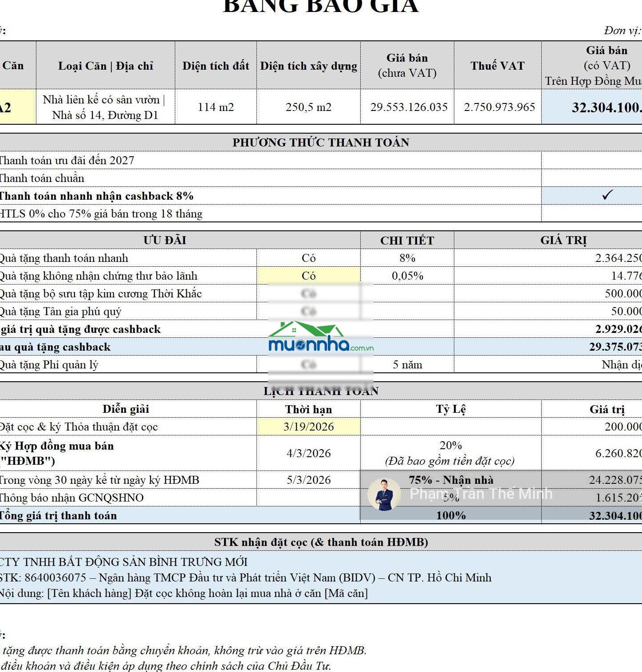Click the 'STK: 8640036075' bank account line
Viewport: 642px width, 672px height.
(x=246, y=577)
